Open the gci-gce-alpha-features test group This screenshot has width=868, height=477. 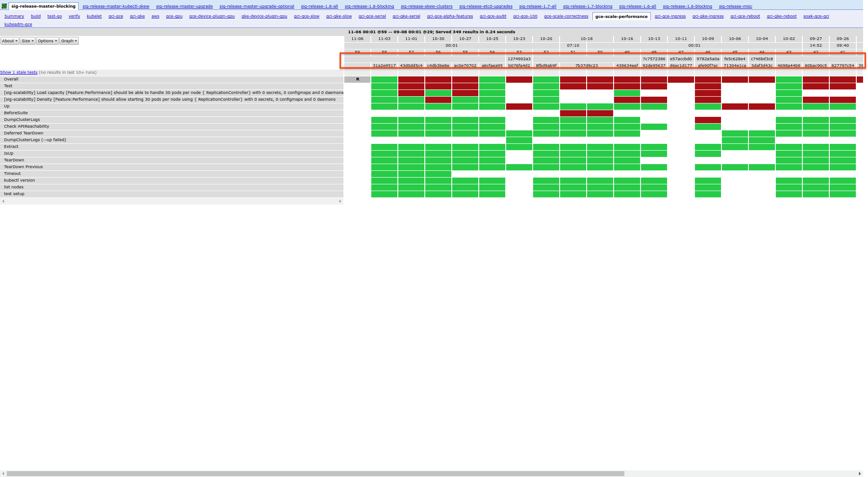click(450, 16)
